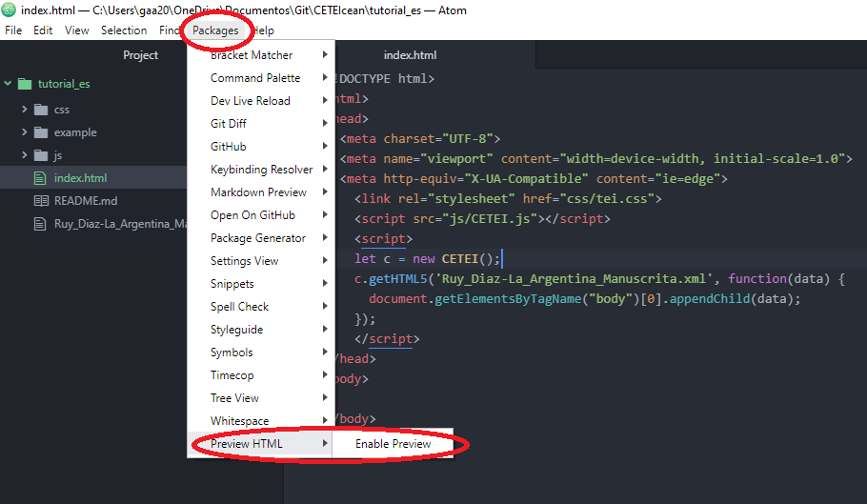The width and height of the screenshot is (867, 504).
Task: Click the Atom app icon in title bar
Action: point(10,10)
